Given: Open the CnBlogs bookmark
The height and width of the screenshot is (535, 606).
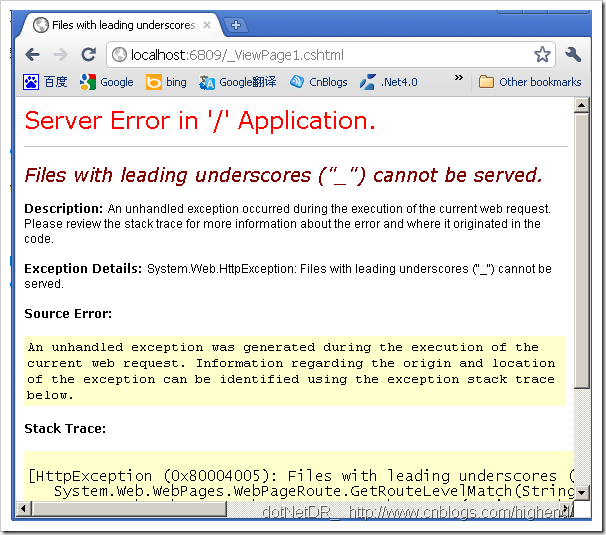Looking at the screenshot, I should [x=318, y=82].
